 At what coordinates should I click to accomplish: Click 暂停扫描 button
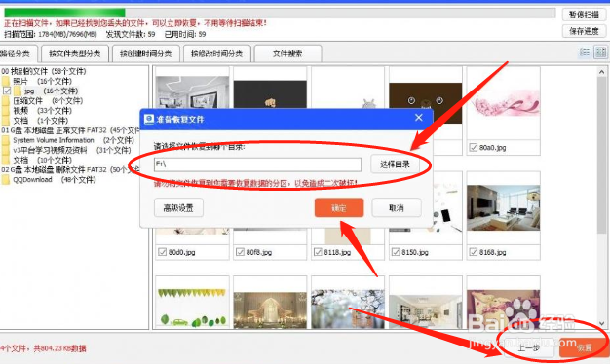pyautogui.click(x=584, y=15)
